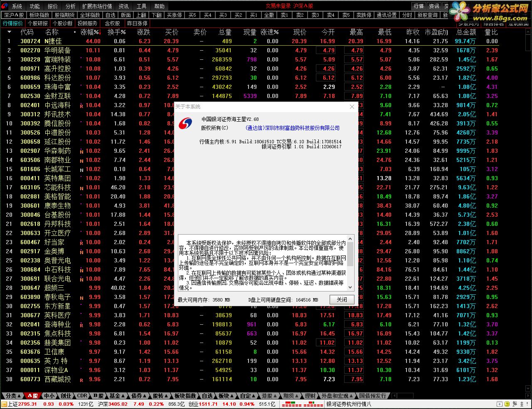532x409 pixels.
Task: Click the 资讯 button at top right
Action: 434,6
